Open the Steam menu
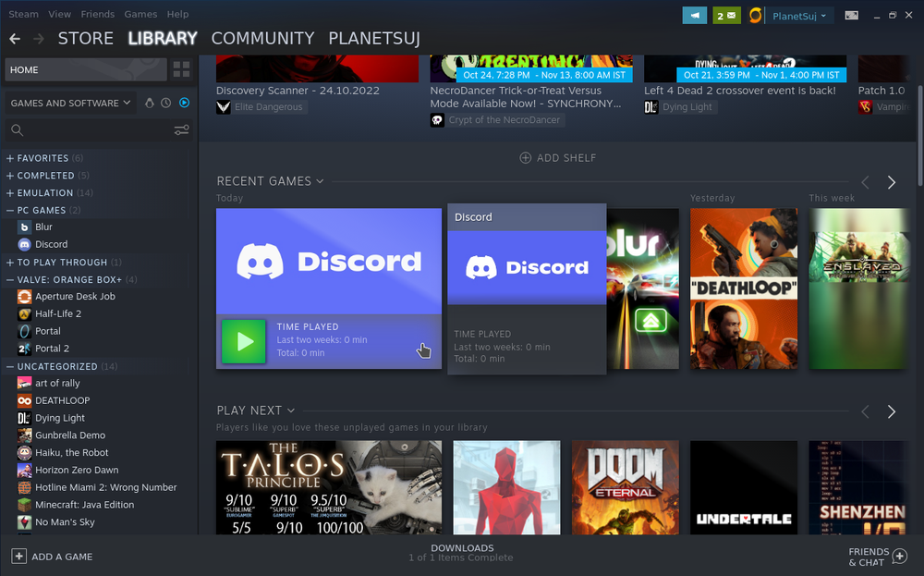The image size is (924, 576). 24,14
